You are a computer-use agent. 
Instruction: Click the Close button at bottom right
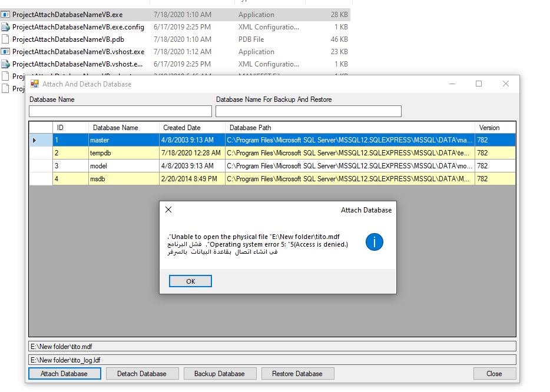click(x=494, y=374)
